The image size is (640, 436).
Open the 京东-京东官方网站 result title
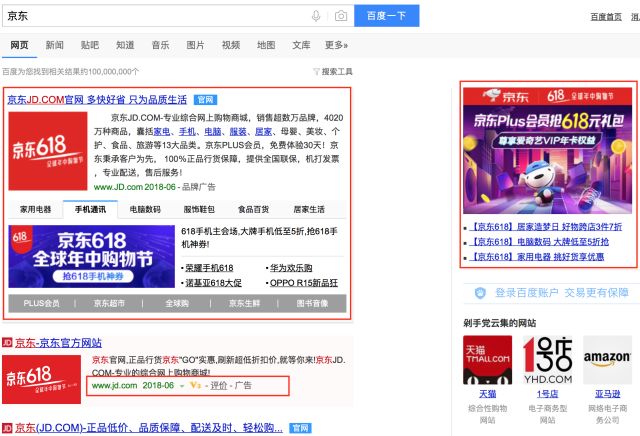click(x=58, y=343)
